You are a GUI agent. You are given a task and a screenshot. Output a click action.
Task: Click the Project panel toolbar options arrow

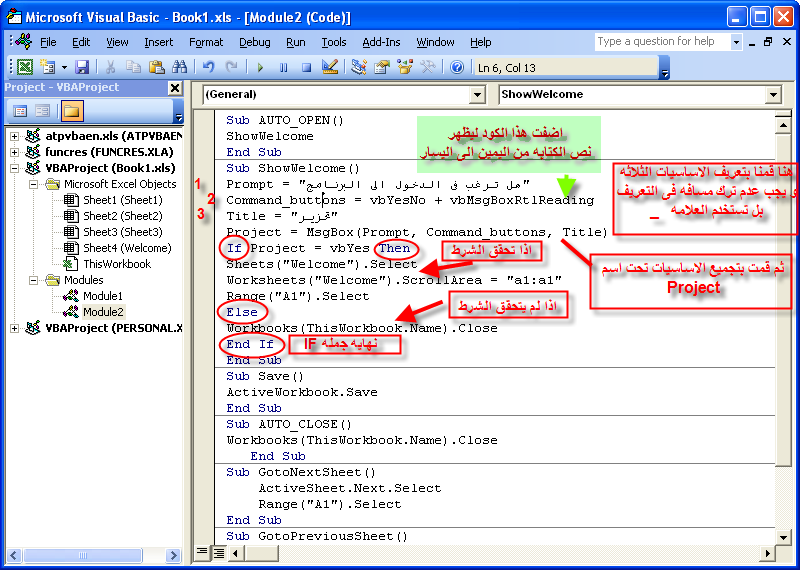(x=178, y=111)
